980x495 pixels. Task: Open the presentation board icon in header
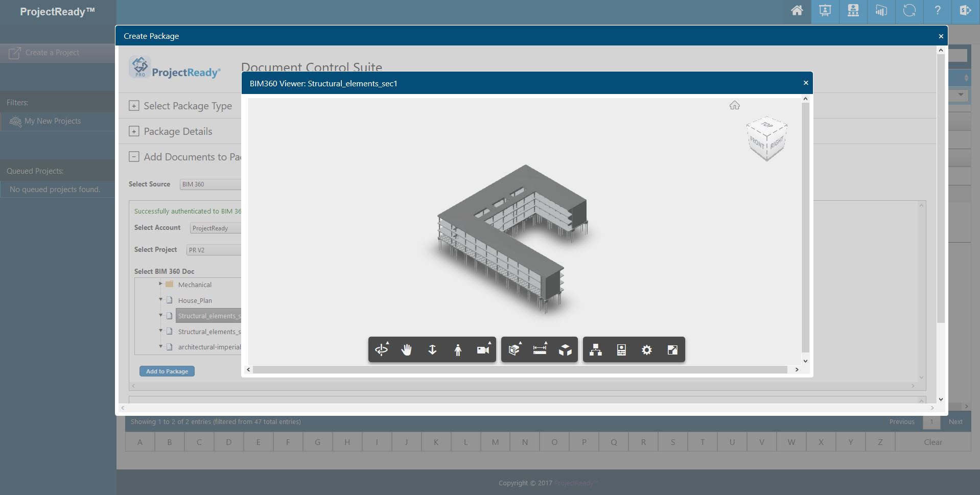click(825, 11)
